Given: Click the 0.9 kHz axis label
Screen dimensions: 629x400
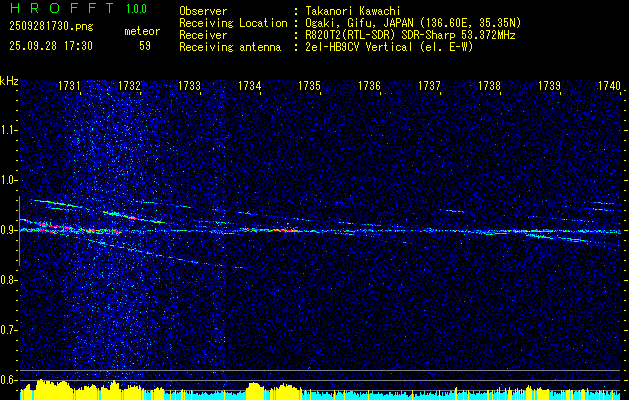Looking at the screenshot, I should (x=7, y=230).
